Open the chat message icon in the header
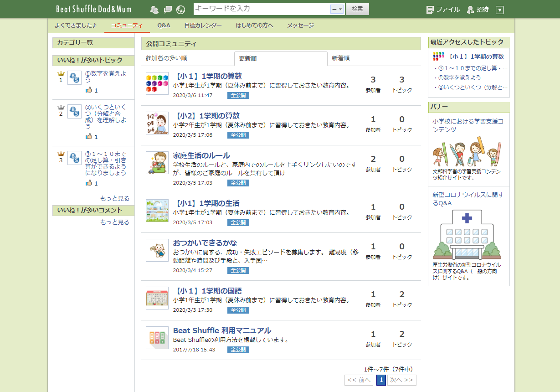The image size is (560, 392). pyautogui.click(x=167, y=9)
